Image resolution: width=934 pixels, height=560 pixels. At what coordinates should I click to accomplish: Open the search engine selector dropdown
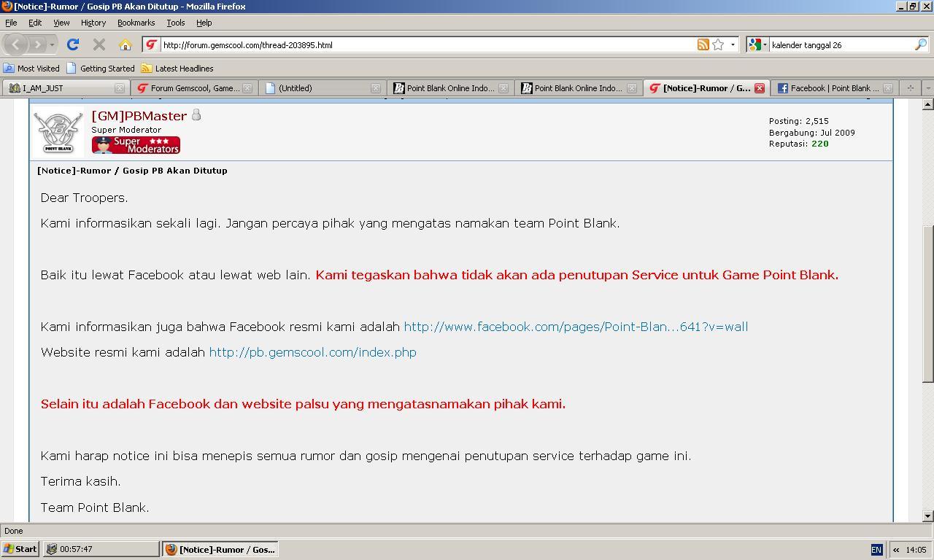point(758,44)
